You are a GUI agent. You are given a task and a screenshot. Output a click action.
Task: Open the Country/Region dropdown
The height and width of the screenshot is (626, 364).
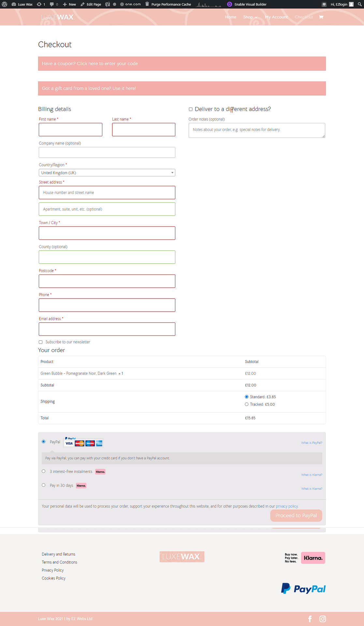[107, 173]
